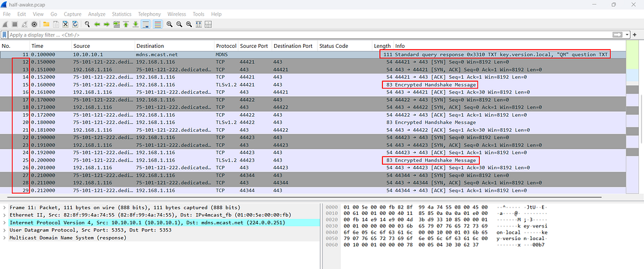Sort by the Info column header
Viewport: 644px width, 269px height.
tap(508, 46)
